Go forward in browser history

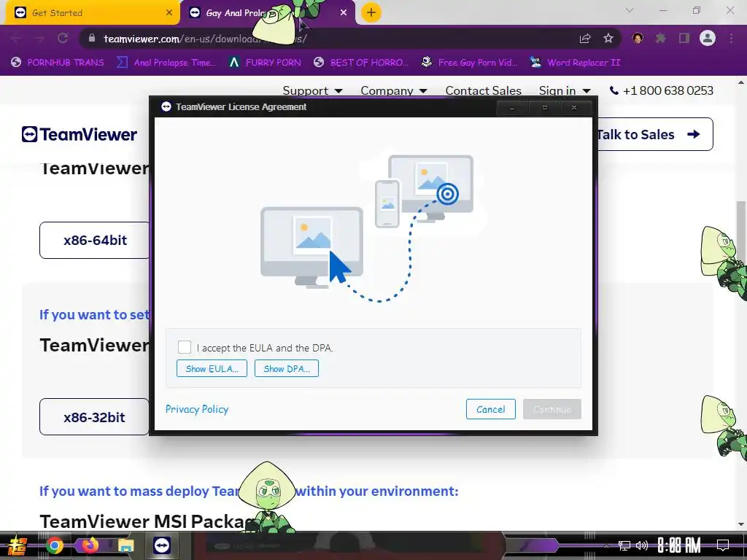[39, 39]
